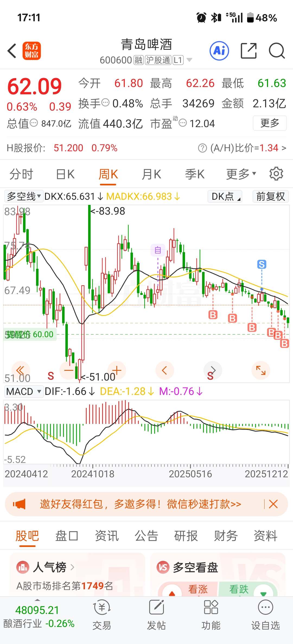
Task: Tap the info icon next to 市盈
Action: pyautogui.click(x=183, y=123)
